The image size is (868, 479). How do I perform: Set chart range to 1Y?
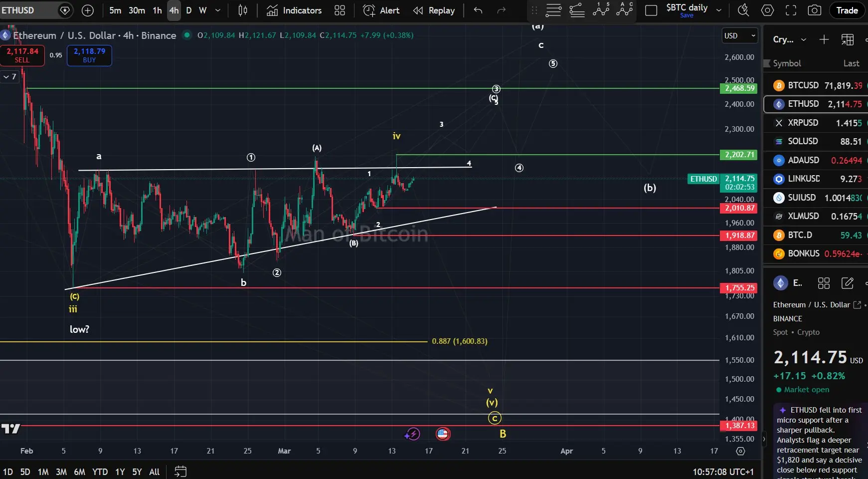[120, 472]
